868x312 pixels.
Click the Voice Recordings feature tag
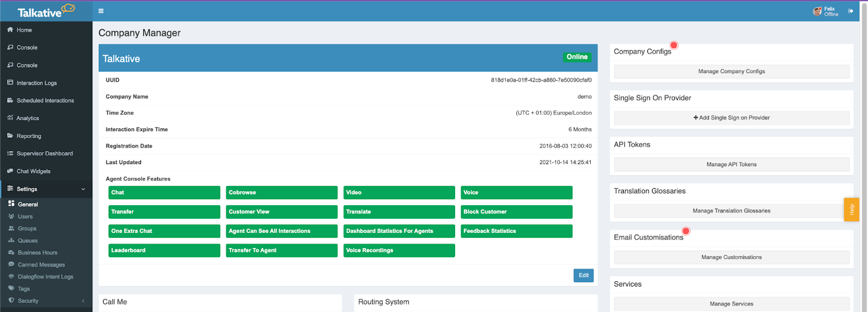399,250
